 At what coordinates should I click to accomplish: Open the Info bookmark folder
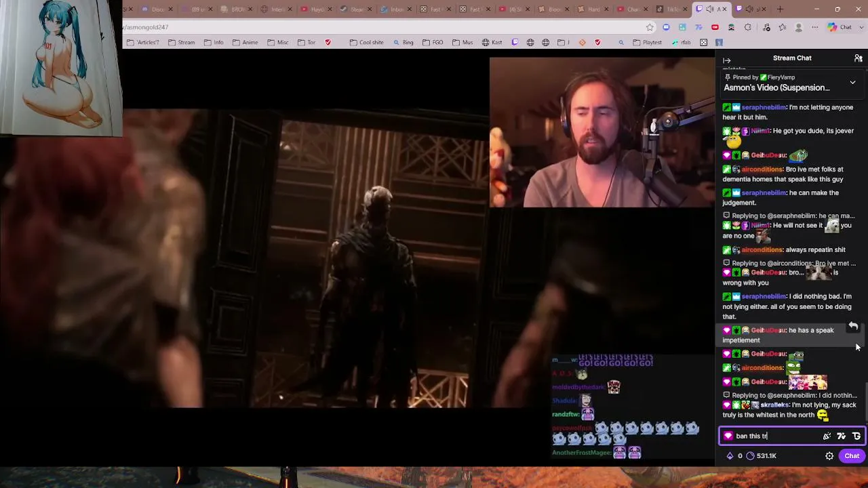[214, 43]
